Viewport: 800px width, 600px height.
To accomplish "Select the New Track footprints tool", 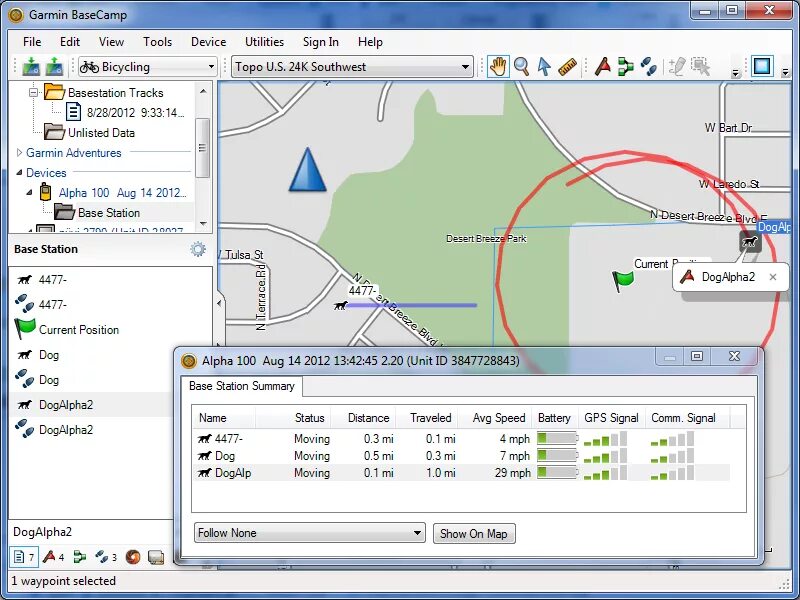I will point(648,67).
